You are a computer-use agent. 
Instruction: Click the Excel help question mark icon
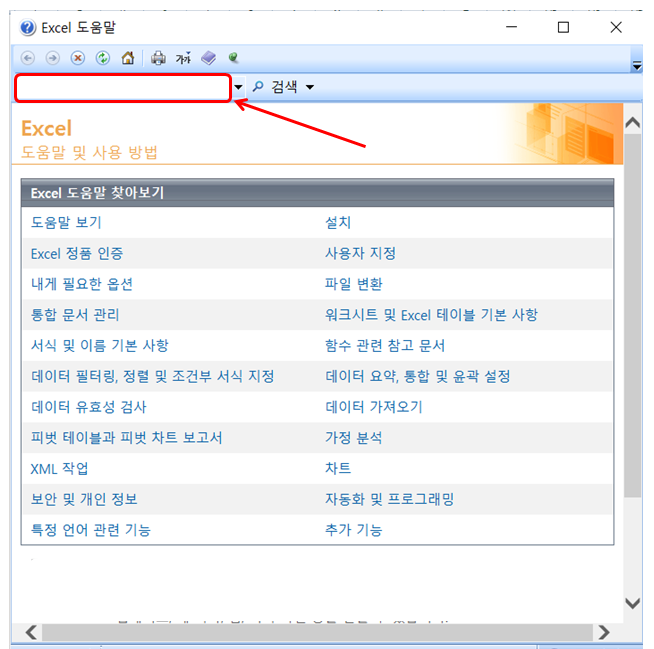[x=28, y=28]
